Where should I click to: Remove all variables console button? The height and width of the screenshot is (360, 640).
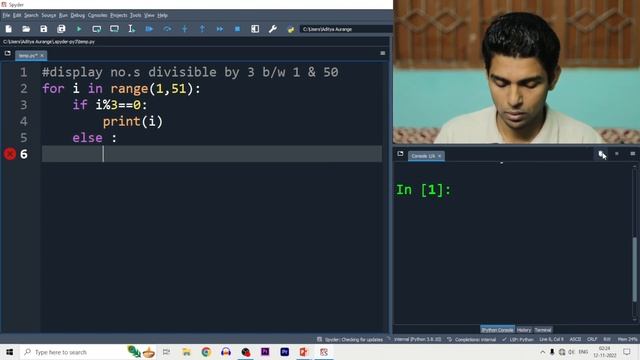(x=601, y=154)
